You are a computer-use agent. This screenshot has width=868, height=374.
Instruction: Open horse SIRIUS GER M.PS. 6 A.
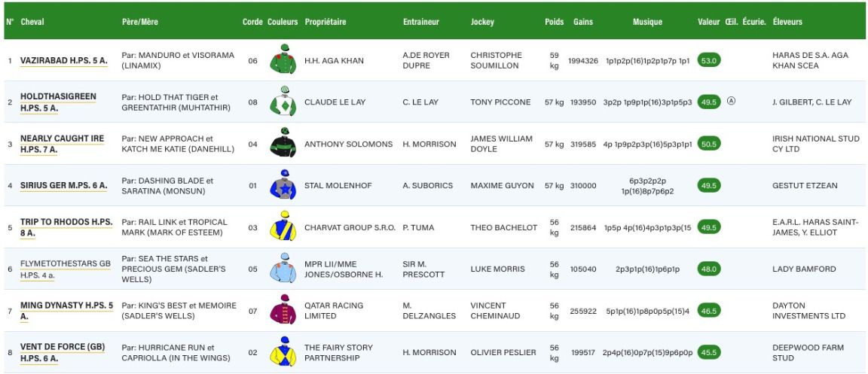pos(63,185)
